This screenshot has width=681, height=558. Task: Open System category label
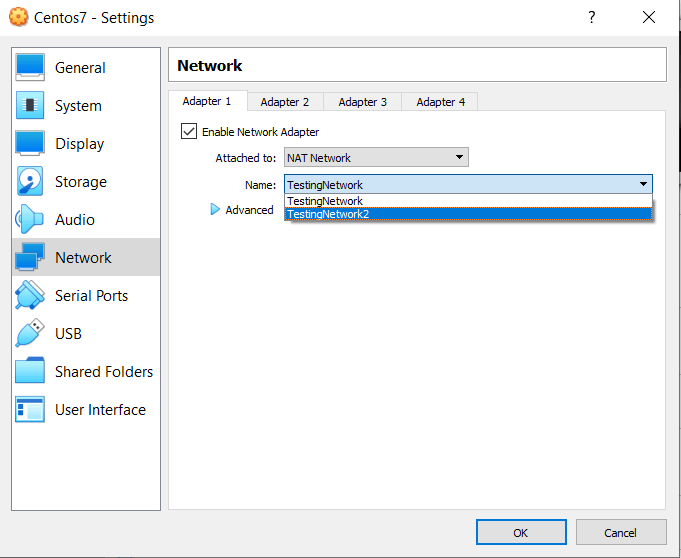pyautogui.click(x=78, y=106)
